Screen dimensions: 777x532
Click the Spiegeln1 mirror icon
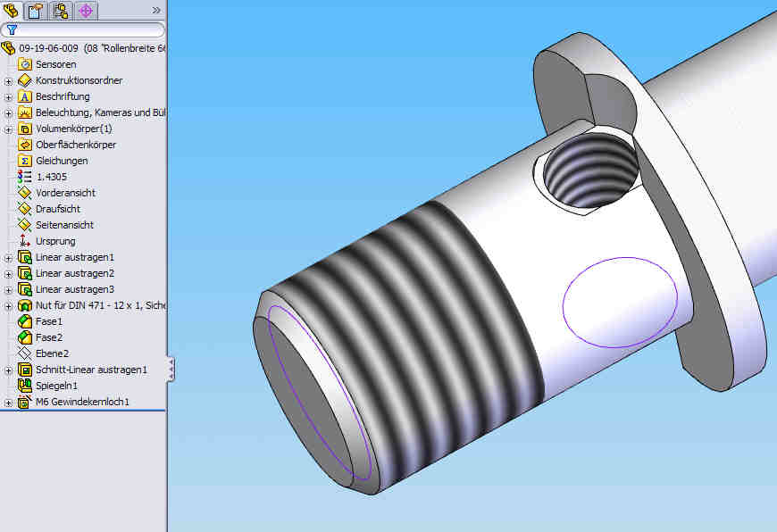[25, 386]
